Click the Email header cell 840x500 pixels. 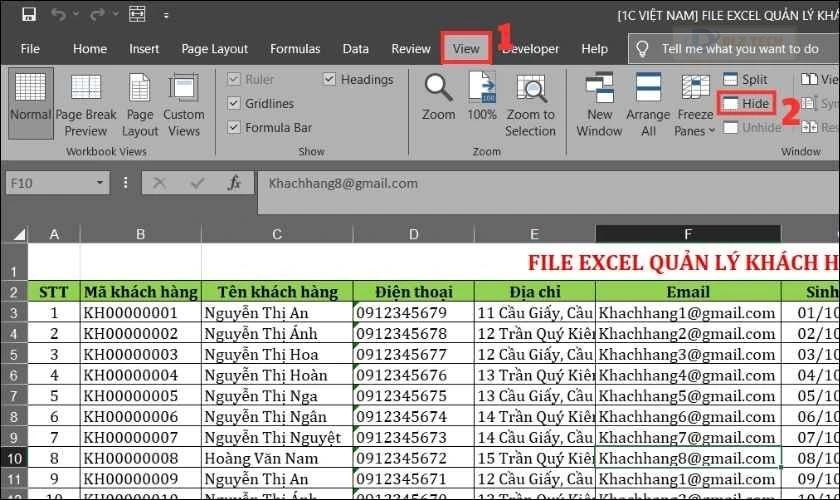pos(688,292)
